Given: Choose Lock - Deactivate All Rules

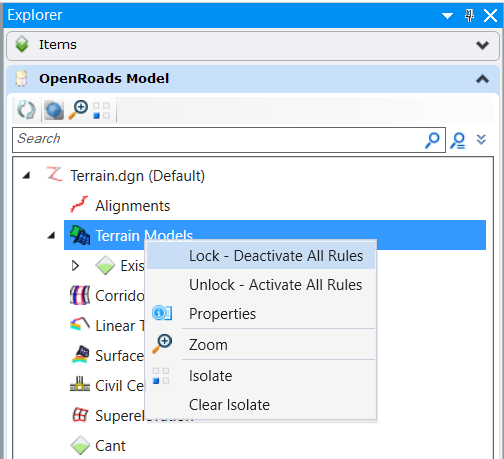Looking at the screenshot, I should (261, 256).
